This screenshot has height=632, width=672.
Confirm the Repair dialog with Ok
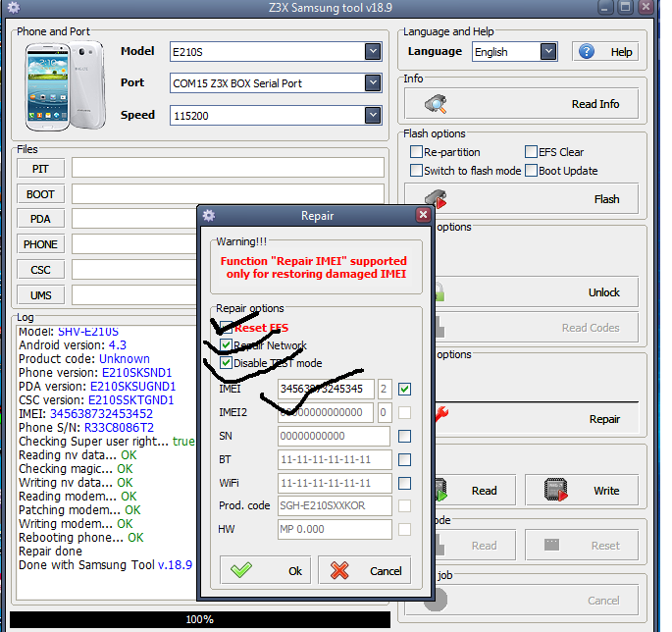click(265, 570)
